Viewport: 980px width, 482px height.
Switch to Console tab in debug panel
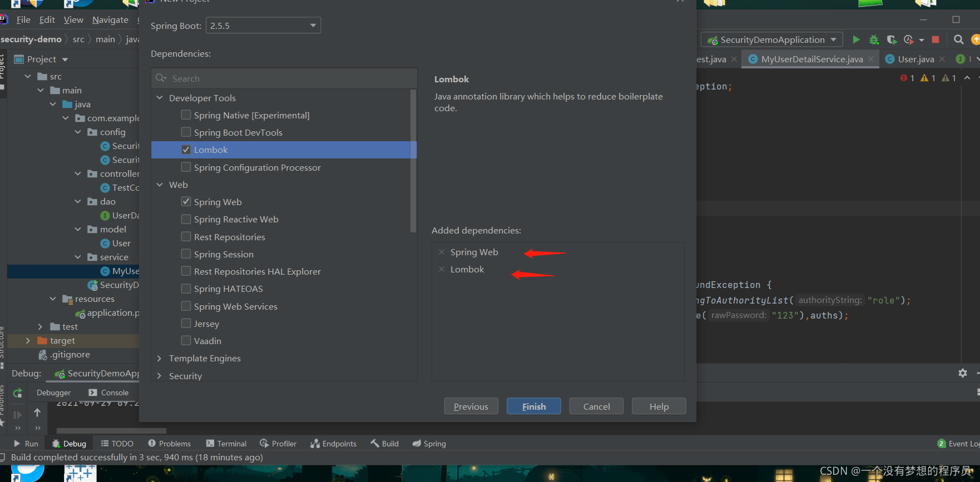tap(108, 392)
